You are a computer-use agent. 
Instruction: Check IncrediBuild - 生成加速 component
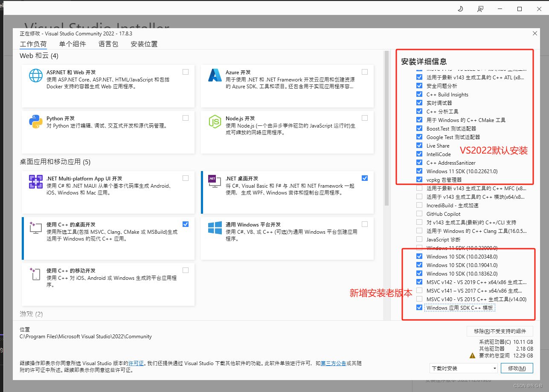tap(419, 205)
